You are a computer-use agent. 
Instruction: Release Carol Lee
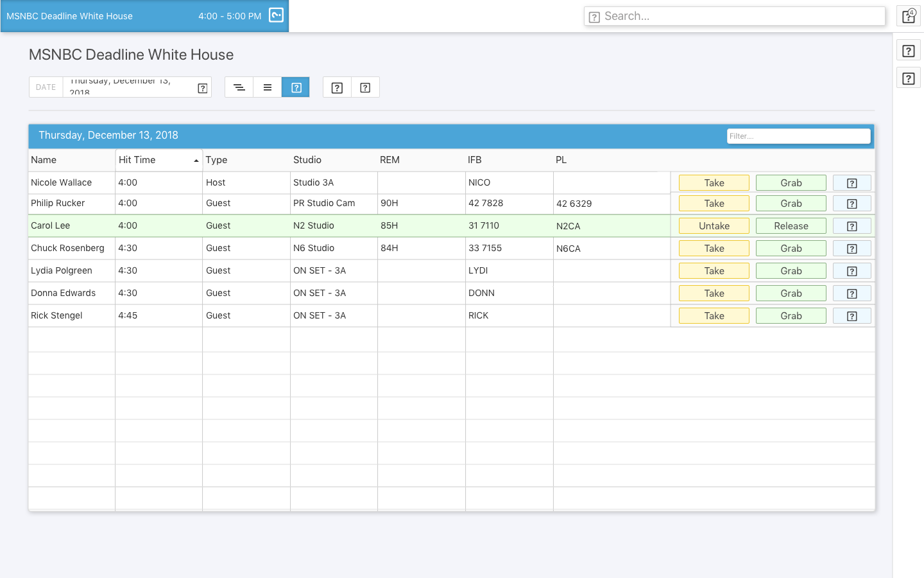[x=791, y=226]
